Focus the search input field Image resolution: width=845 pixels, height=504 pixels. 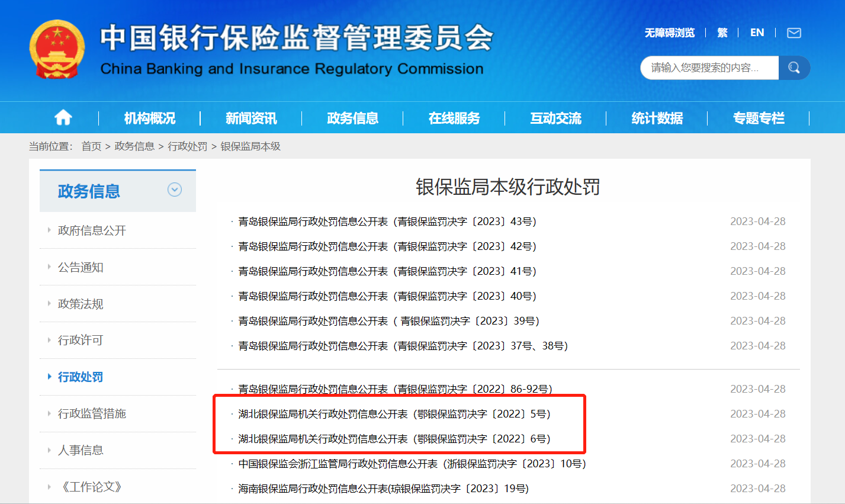[x=709, y=68]
